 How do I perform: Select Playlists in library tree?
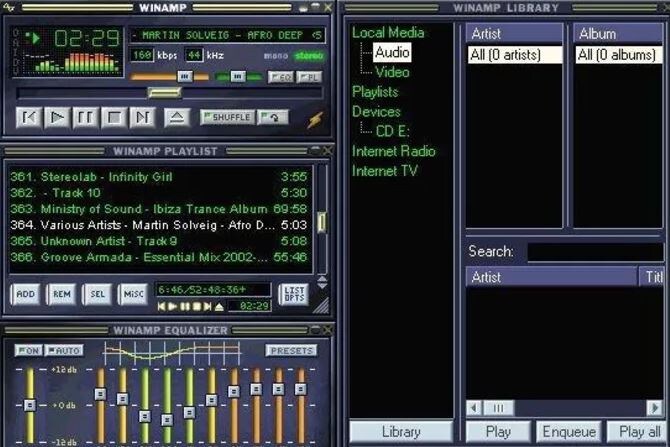375,91
